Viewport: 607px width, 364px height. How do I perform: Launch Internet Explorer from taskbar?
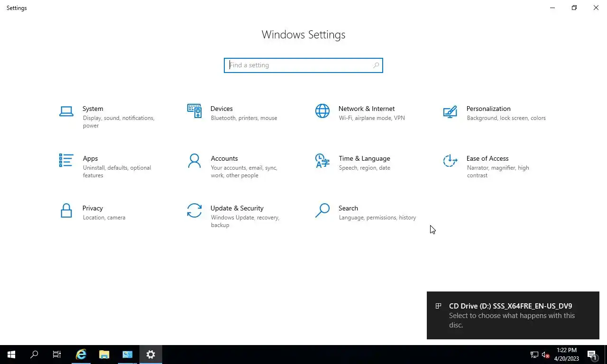coord(81,355)
